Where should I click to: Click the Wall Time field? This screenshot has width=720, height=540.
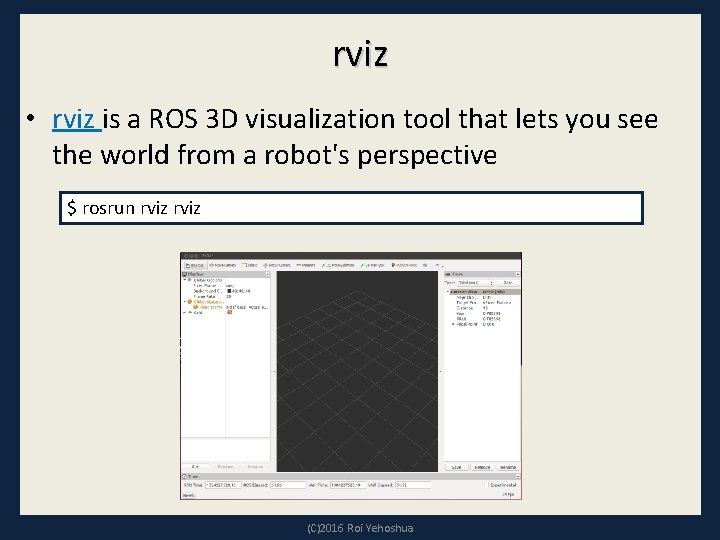[x=349, y=485]
